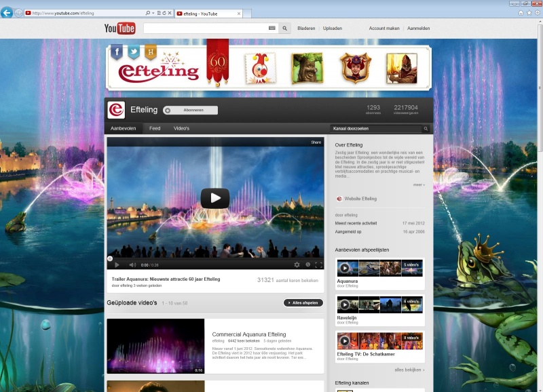Open favorites with the star icon
This screenshot has height=392, width=543.
click(x=529, y=13)
